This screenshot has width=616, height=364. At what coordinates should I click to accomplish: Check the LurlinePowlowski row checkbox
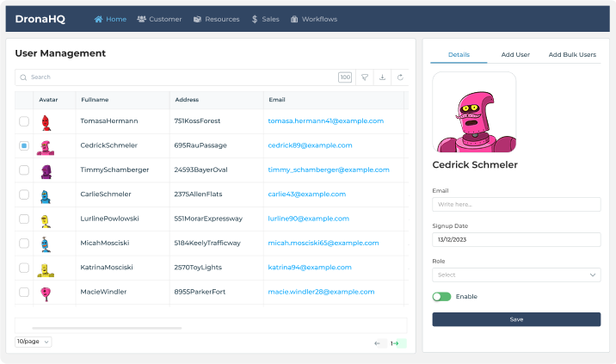point(24,219)
